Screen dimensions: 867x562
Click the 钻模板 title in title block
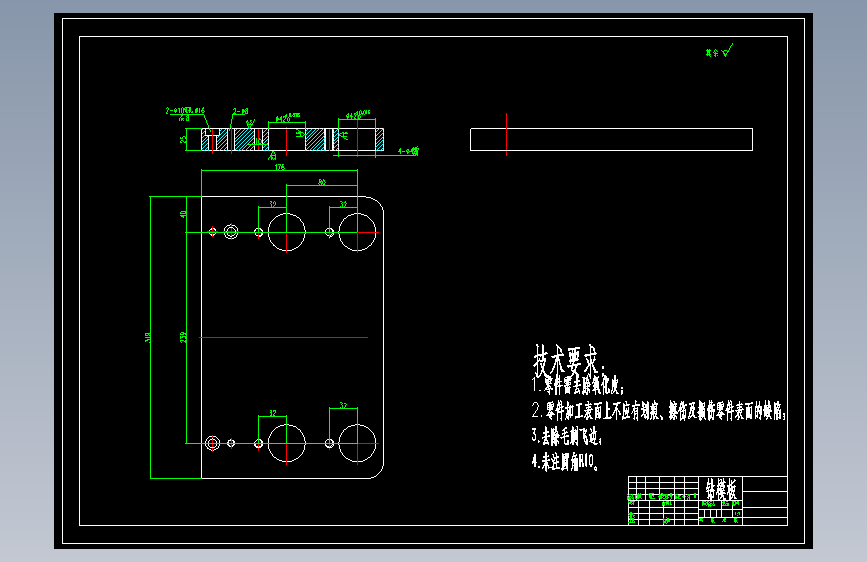[x=720, y=488]
